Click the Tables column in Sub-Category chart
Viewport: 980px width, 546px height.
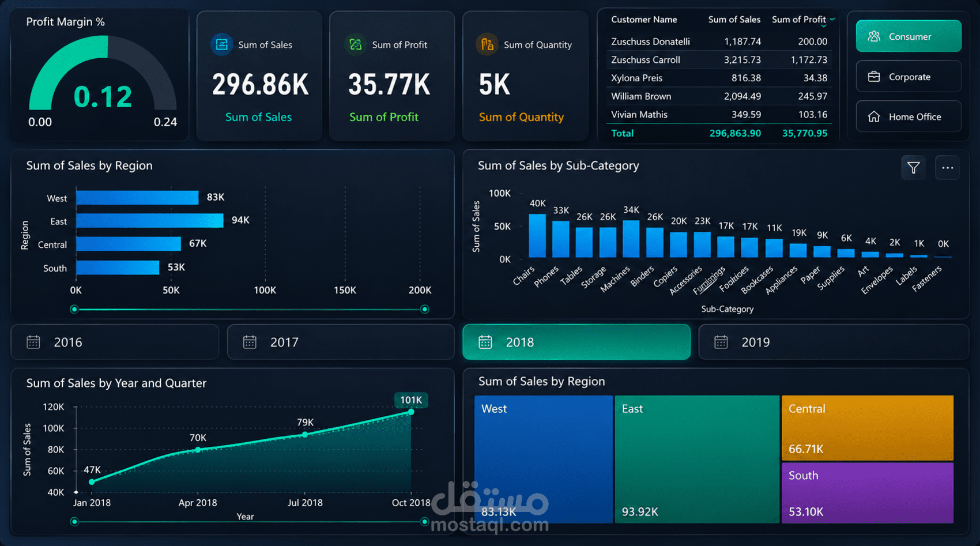(x=585, y=242)
